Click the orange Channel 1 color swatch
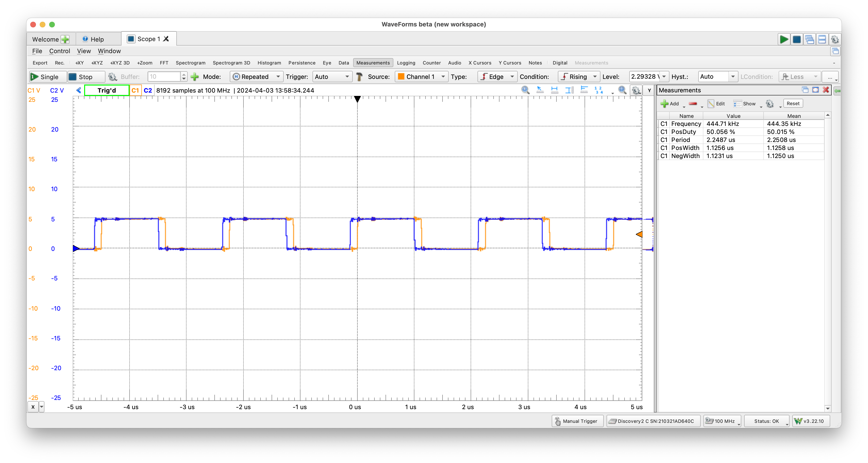 click(401, 77)
